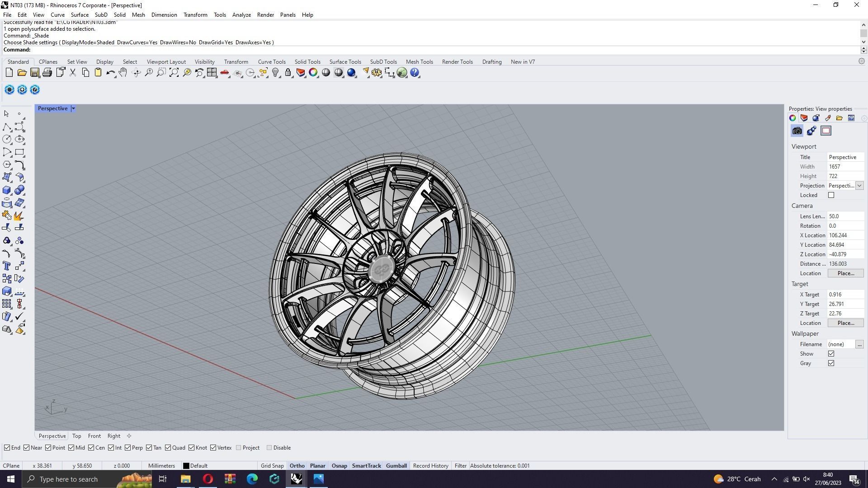This screenshot has width=868, height=488.
Task: Enable the viewport Locked checkbox
Action: point(831,195)
